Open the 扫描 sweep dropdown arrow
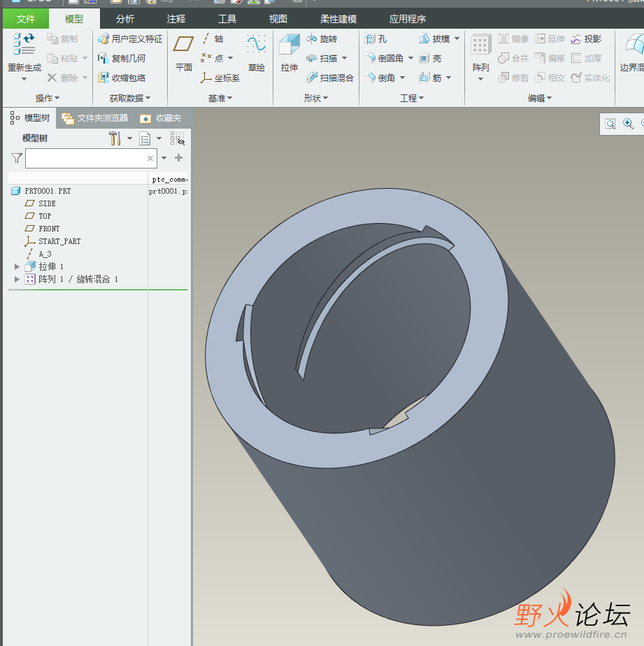Image resolution: width=644 pixels, height=646 pixels. [345, 58]
